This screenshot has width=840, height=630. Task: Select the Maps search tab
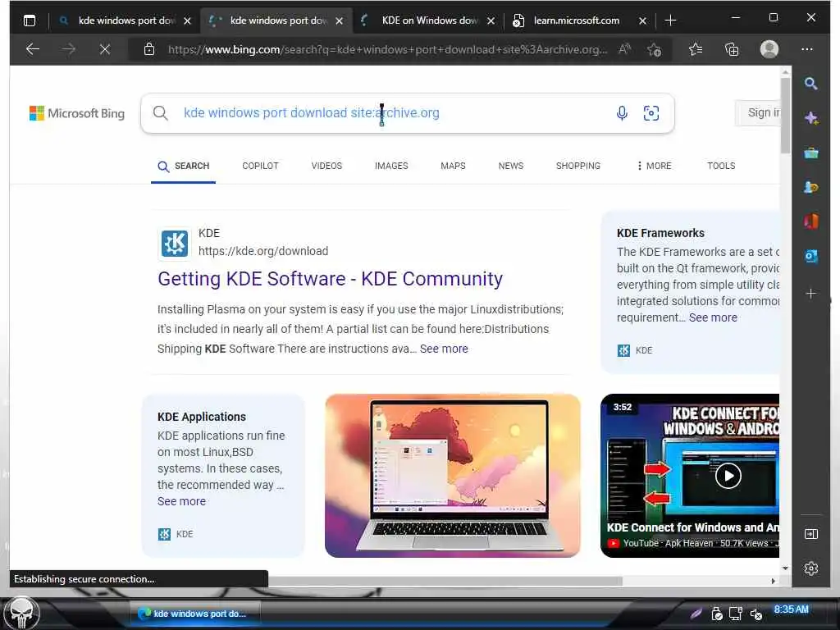tap(453, 166)
